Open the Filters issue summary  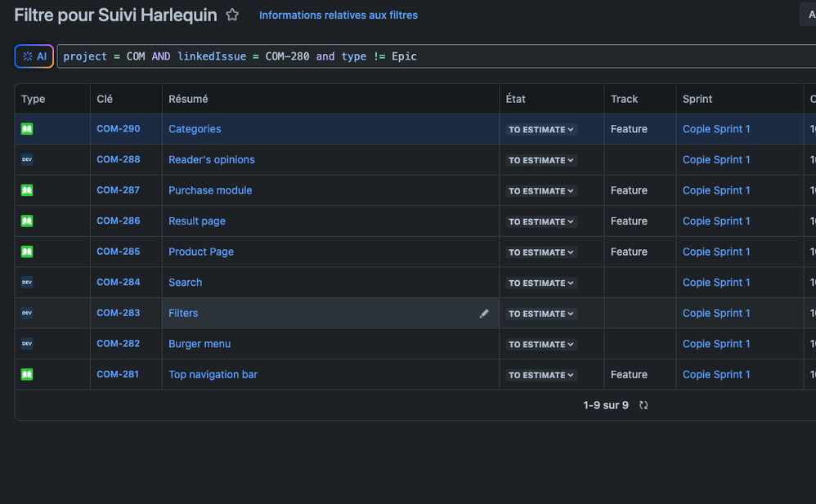point(183,313)
